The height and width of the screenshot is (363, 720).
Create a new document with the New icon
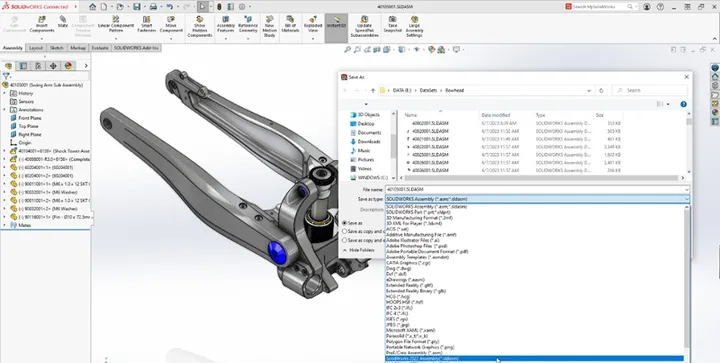[x=104, y=7]
